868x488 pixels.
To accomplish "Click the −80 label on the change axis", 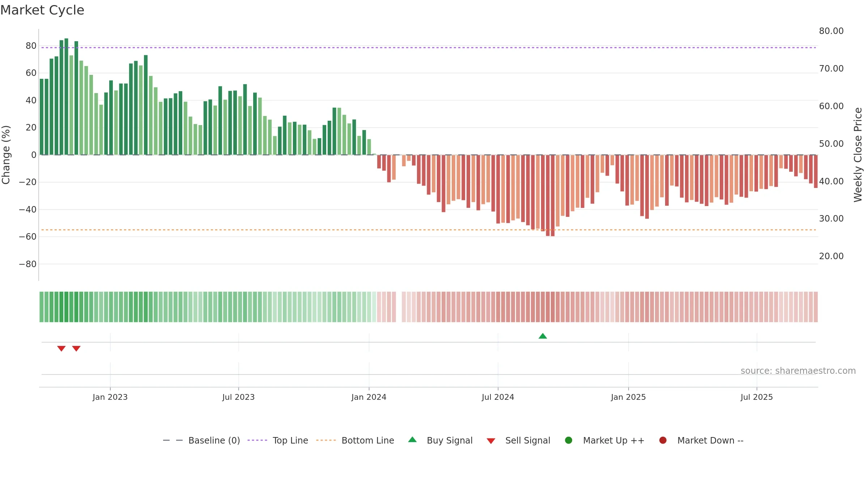I will 28,264.
